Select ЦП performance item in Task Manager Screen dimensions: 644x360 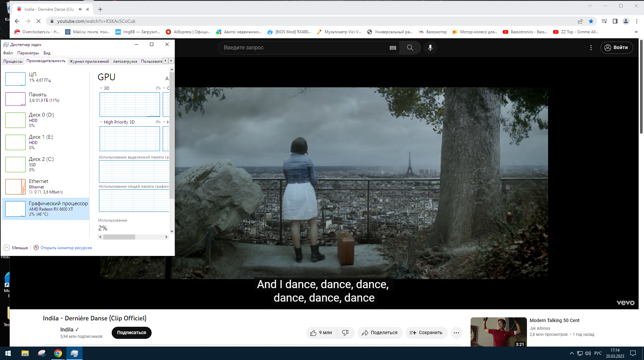pos(46,79)
